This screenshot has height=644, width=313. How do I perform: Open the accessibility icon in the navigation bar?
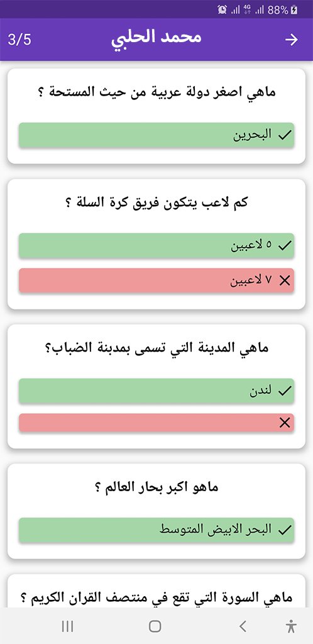[x=291, y=626]
